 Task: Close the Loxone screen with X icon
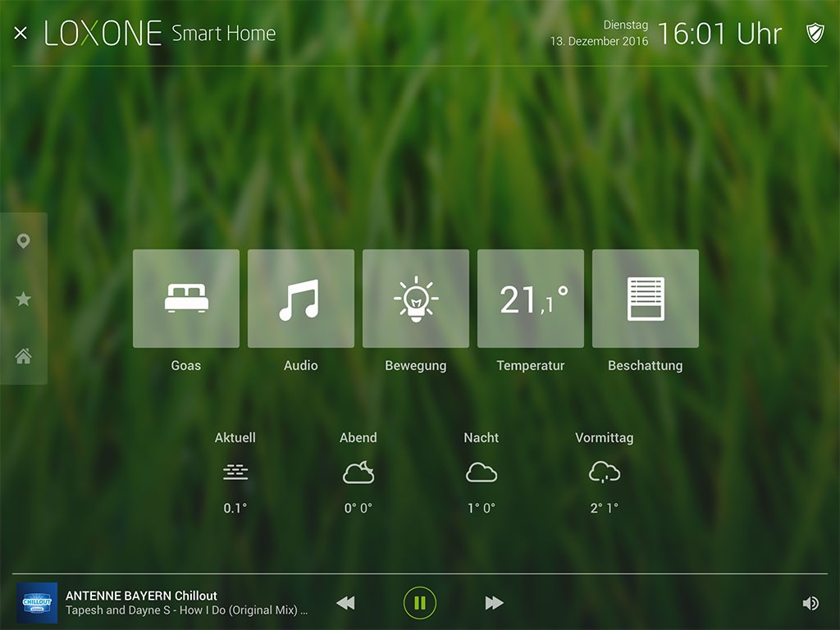(21, 33)
